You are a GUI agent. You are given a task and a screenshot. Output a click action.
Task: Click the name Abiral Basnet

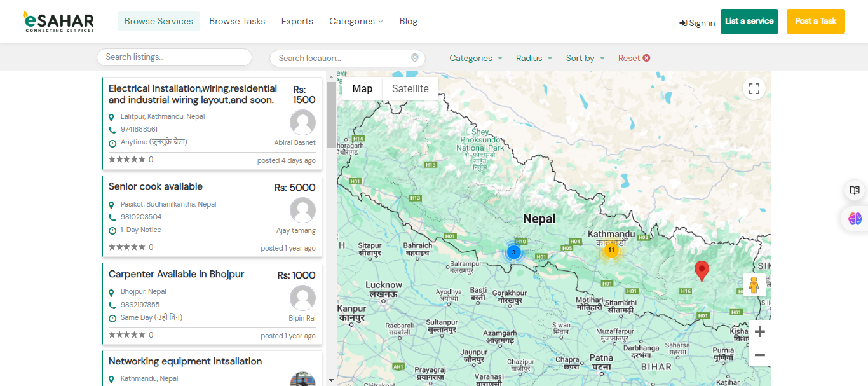pyautogui.click(x=295, y=142)
